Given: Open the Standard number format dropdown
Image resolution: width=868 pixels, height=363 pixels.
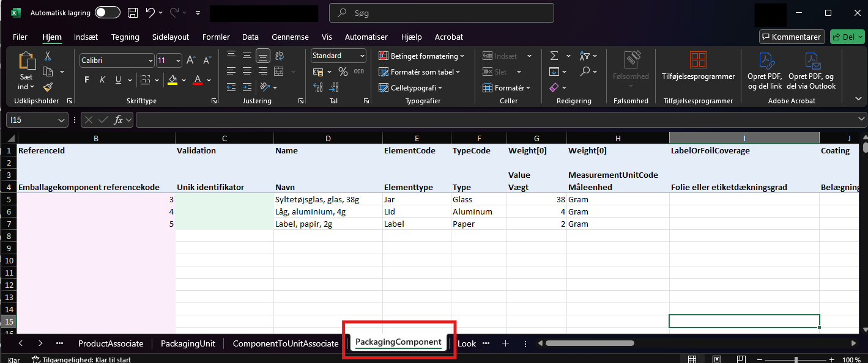Looking at the screenshot, I should tap(362, 56).
